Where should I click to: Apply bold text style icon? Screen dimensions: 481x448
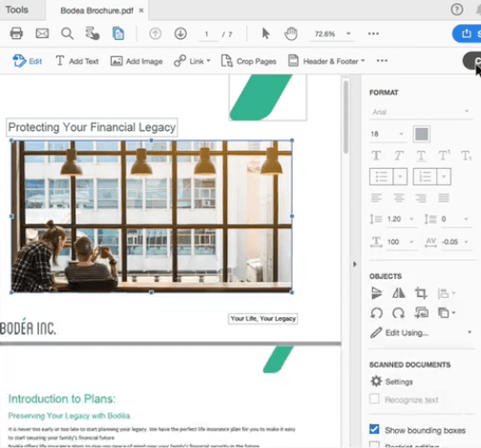376,156
